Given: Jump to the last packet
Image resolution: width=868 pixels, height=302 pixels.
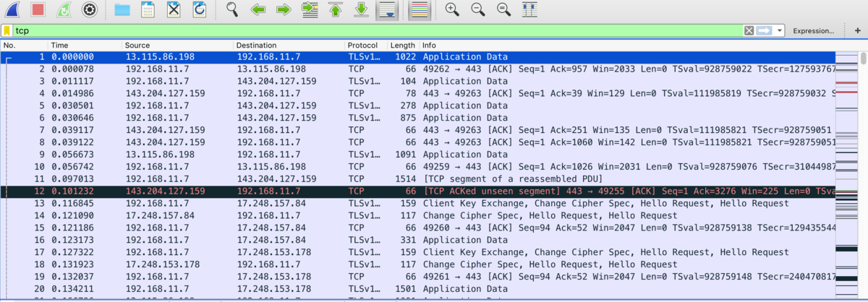Looking at the screenshot, I should pyautogui.click(x=361, y=10).
